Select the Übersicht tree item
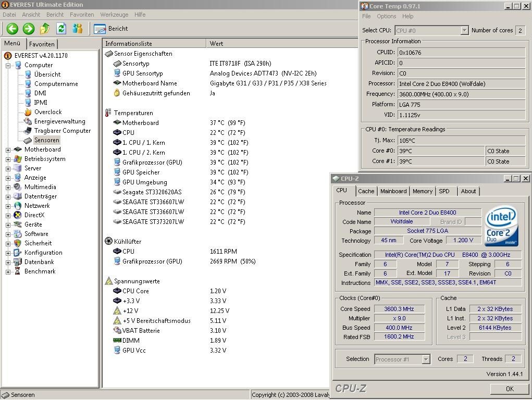Screen dimensions: 532x400 tap(47, 74)
